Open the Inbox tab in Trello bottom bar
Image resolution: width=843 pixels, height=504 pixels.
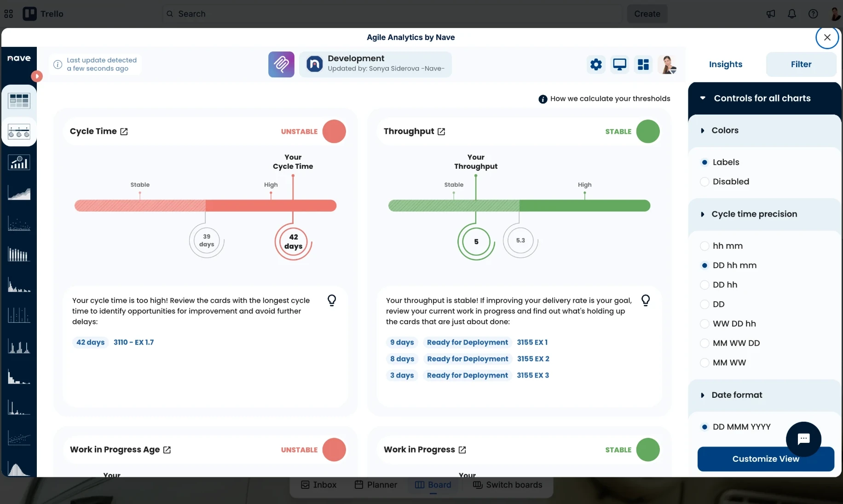(x=319, y=485)
